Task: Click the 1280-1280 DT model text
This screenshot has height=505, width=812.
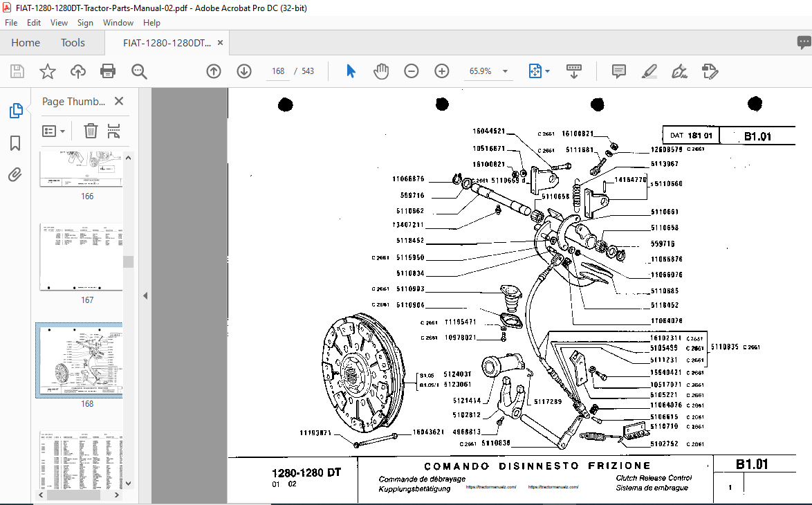Action: tap(306, 472)
